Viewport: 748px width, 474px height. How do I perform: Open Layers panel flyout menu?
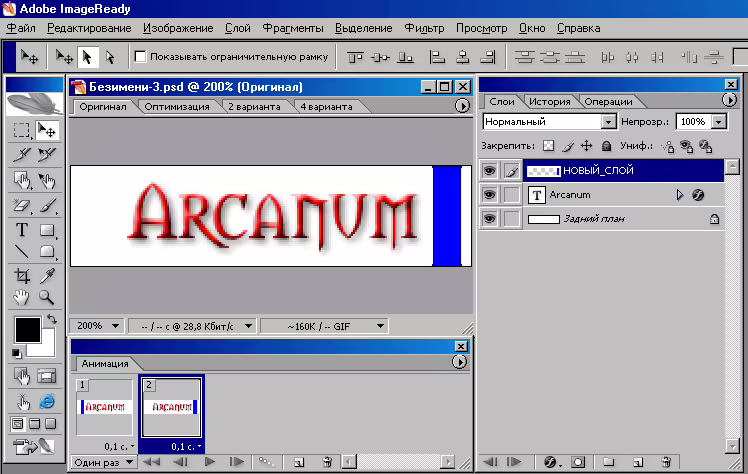click(729, 100)
